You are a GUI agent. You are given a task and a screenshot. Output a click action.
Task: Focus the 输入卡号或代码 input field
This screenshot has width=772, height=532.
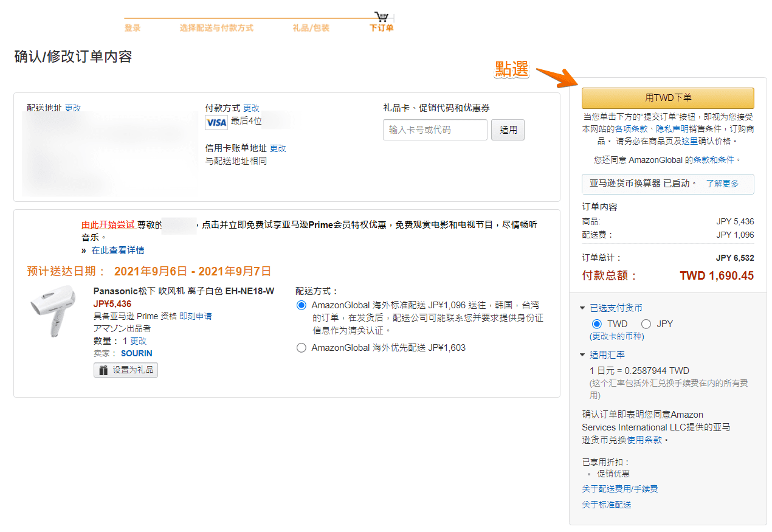(x=435, y=130)
